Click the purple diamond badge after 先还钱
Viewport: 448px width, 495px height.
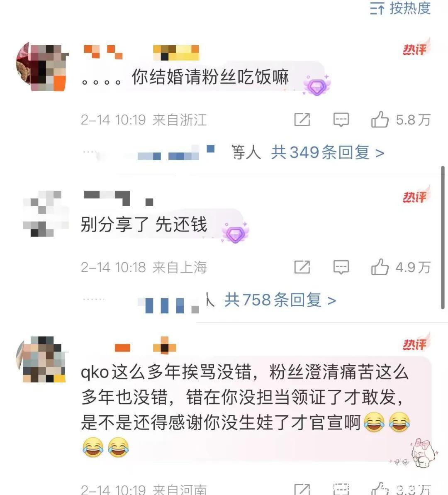click(235, 233)
